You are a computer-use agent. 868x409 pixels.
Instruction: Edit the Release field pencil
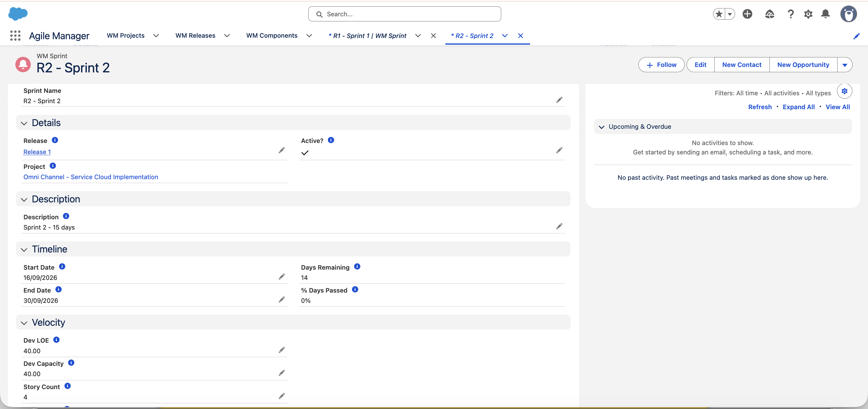pyautogui.click(x=282, y=150)
